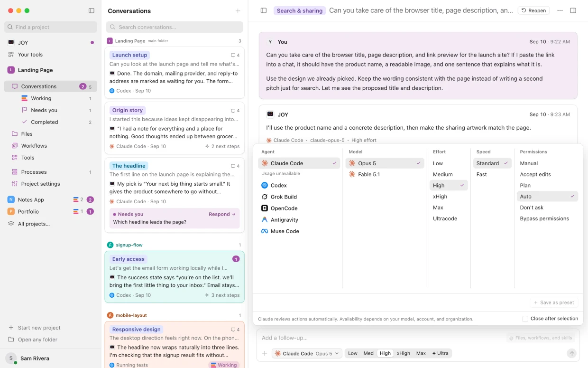Enable Close after selection checkbox

pyautogui.click(x=525, y=319)
